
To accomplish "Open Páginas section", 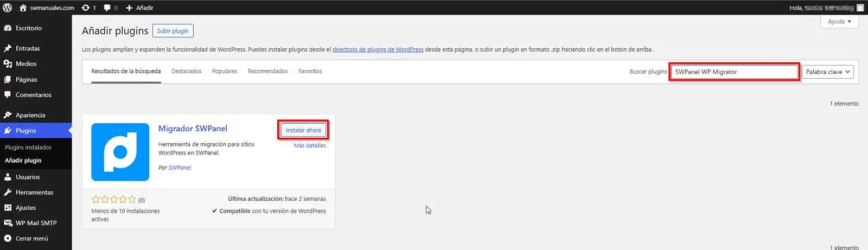I will pos(36,80).
